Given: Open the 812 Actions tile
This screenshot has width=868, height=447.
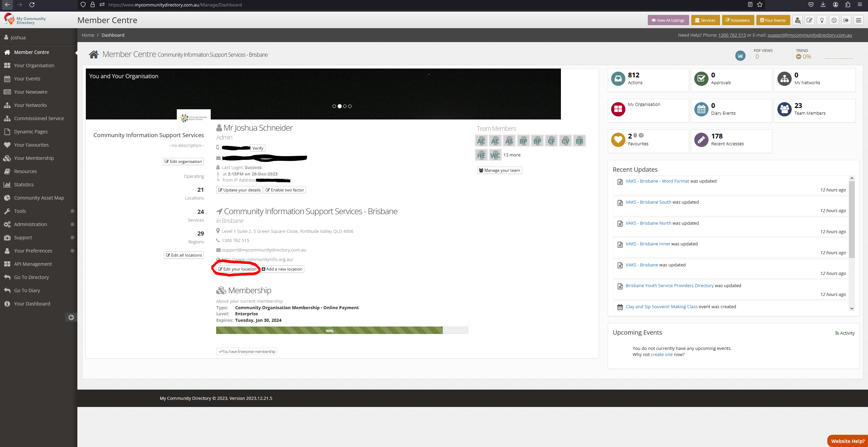Looking at the screenshot, I should point(648,80).
